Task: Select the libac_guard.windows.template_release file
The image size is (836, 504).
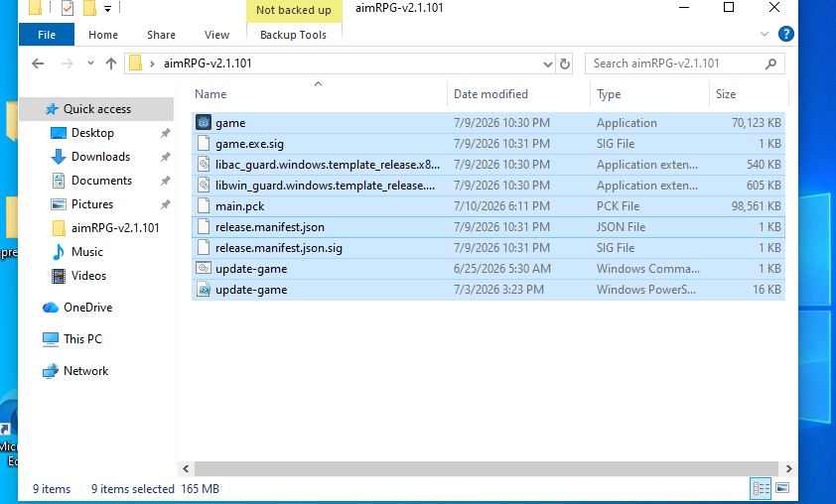Action: pyautogui.click(x=488, y=165)
